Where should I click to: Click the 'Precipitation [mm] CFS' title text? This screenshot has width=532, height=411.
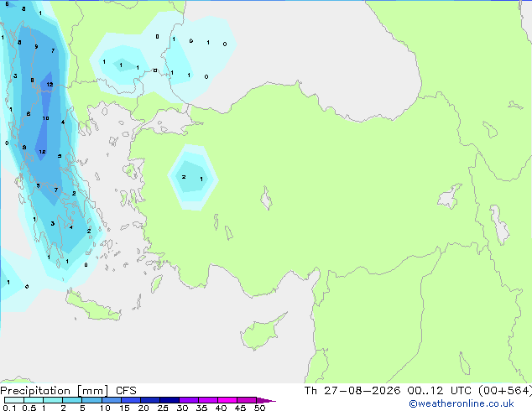68,391
